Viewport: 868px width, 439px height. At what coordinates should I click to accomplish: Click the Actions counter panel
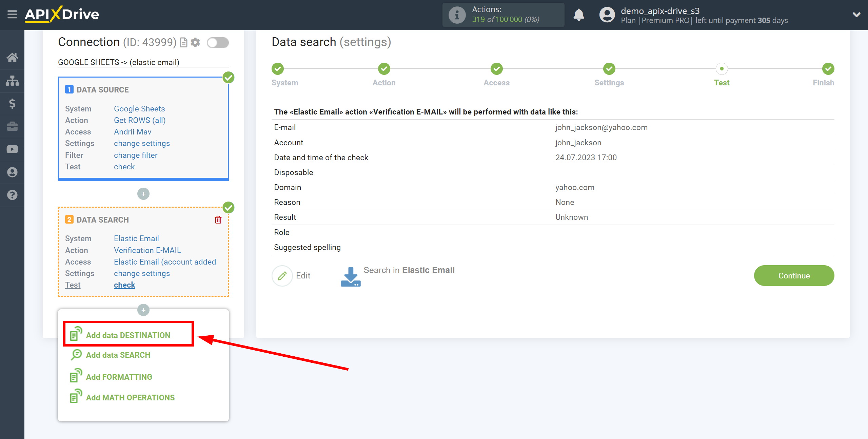[x=503, y=15]
